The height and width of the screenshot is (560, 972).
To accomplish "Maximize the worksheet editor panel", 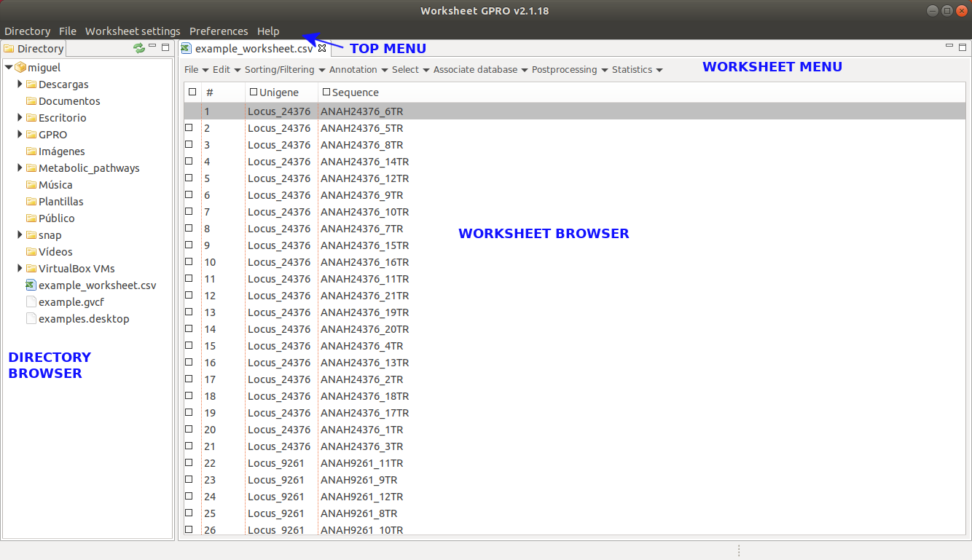I will [963, 47].
